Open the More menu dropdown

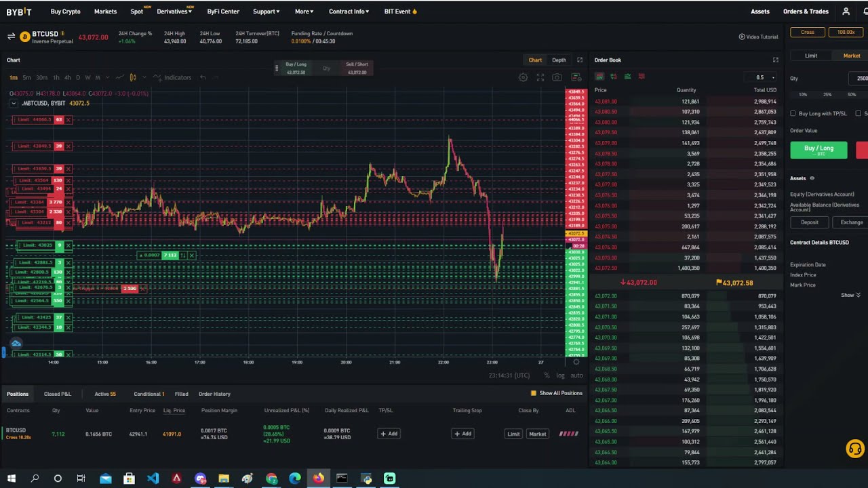304,12
